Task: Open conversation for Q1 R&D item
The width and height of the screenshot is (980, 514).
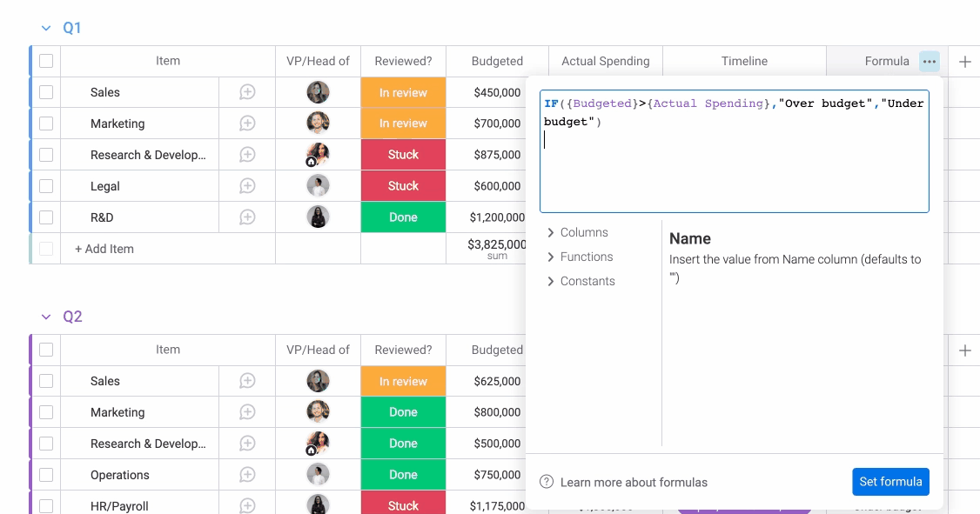Action: 247,217
